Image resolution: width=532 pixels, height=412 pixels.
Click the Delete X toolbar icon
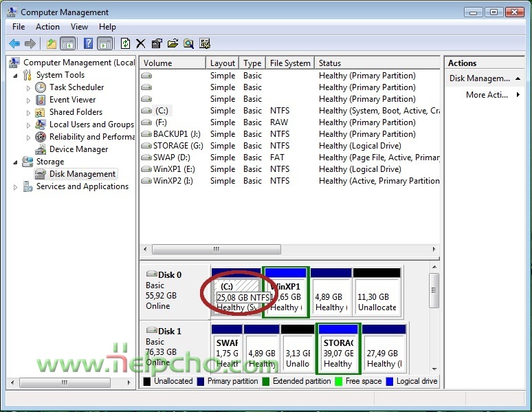[x=141, y=43]
